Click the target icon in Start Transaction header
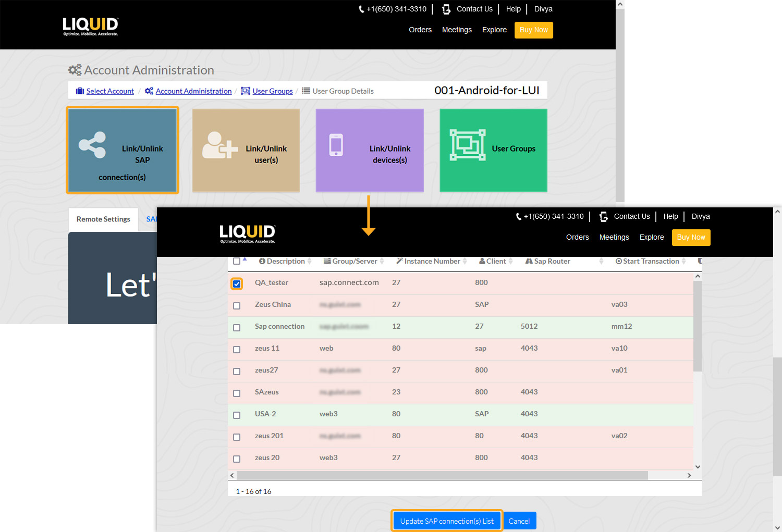The height and width of the screenshot is (532, 782). coord(619,261)
